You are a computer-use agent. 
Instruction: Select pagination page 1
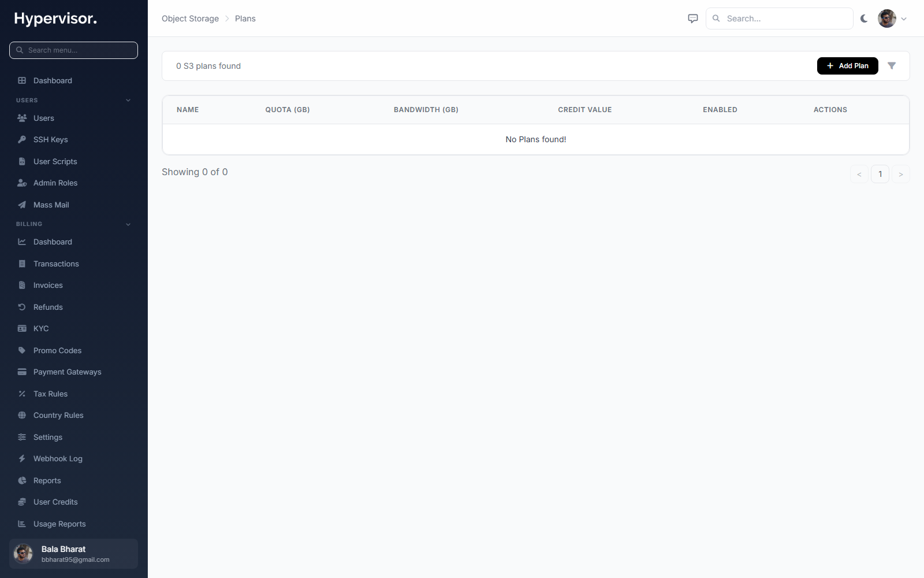(880, 174)
